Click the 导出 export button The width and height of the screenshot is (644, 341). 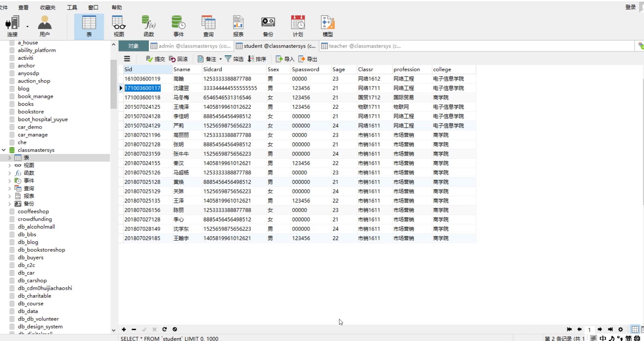(x=308, y=59)
